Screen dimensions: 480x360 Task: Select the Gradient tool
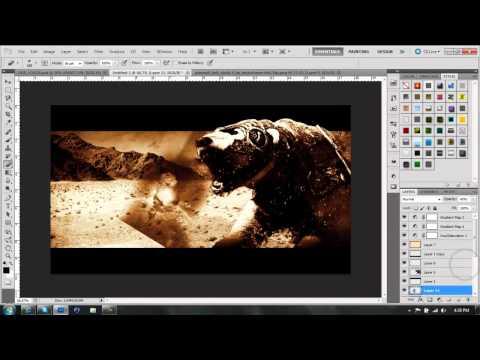[8, 173]
